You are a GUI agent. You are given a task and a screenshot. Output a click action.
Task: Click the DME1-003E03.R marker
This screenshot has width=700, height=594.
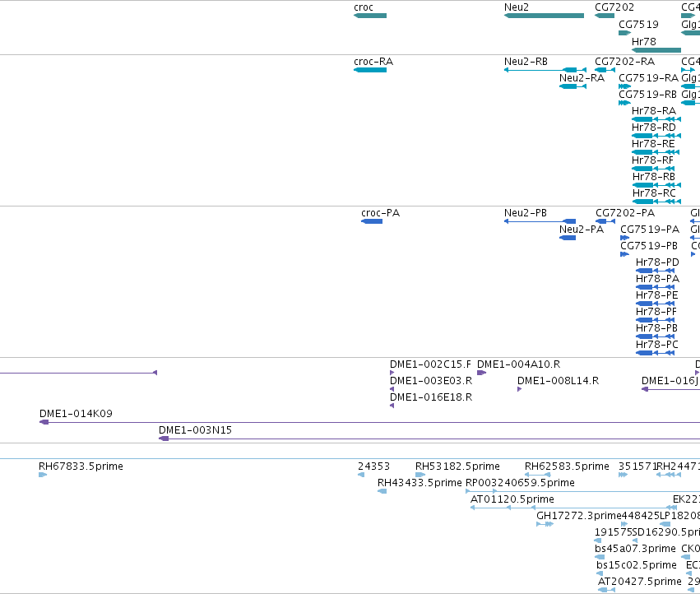392,389
